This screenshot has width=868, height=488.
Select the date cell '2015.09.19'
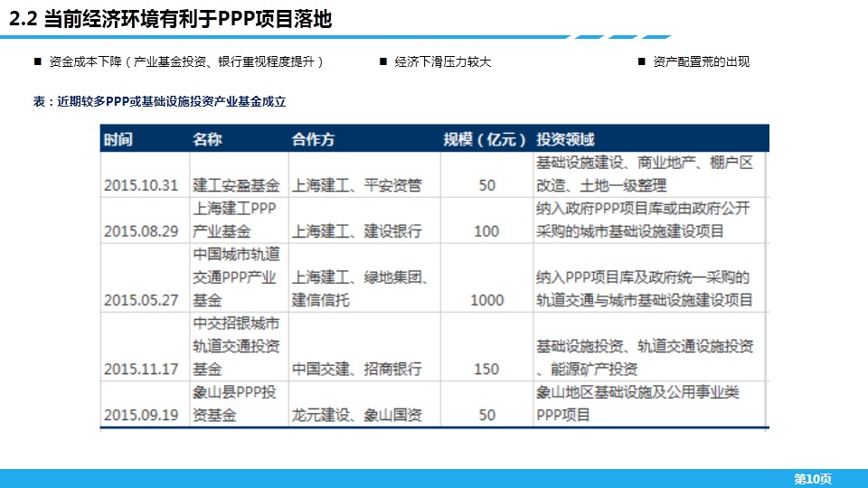coord(141,415)
